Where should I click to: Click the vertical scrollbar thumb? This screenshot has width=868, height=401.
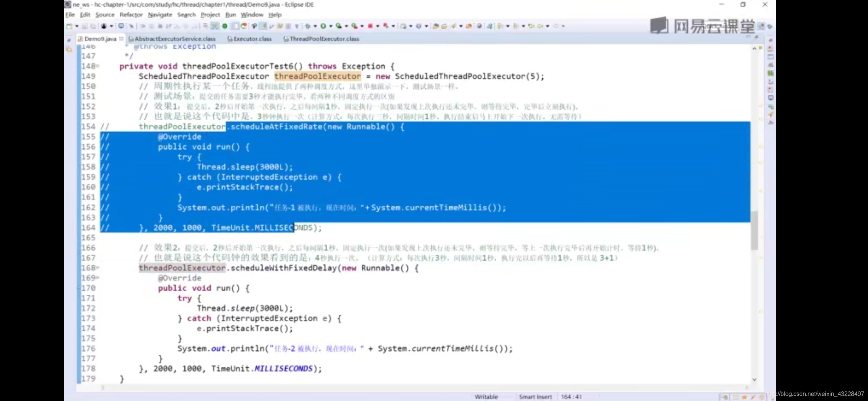tap(754, 230)
